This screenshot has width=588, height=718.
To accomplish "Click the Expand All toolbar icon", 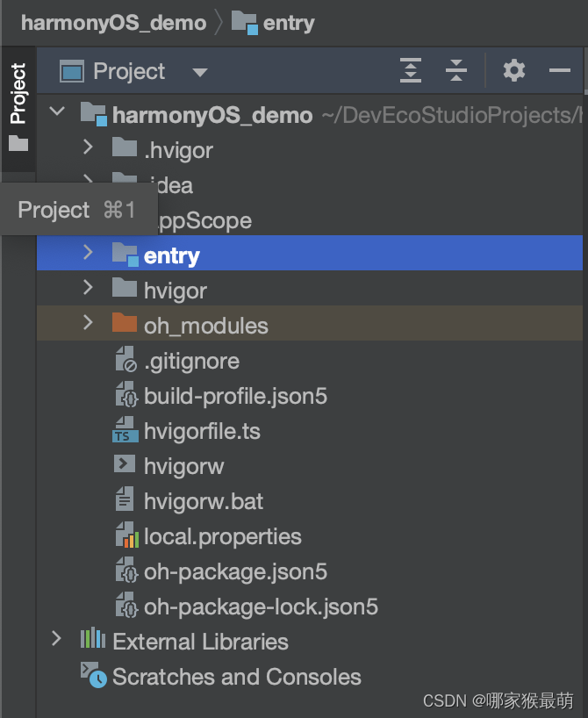I will pos(411,71).
